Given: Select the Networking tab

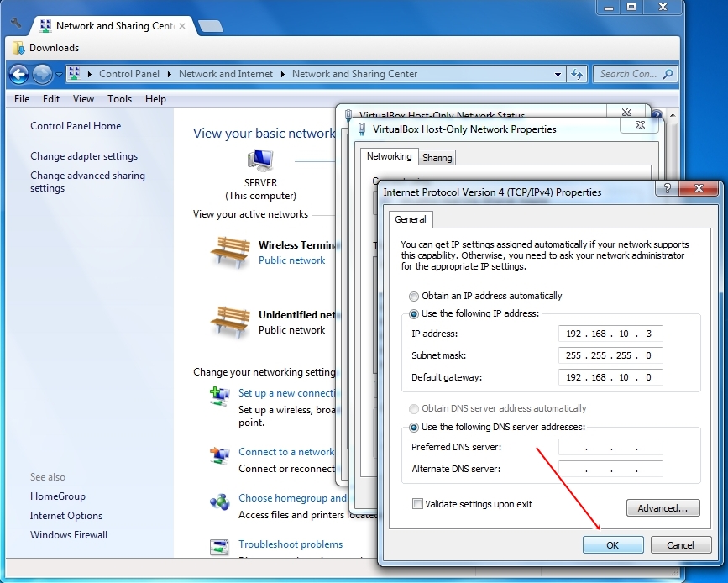Looking at the screenshot, I should click(x=389, y=156).
